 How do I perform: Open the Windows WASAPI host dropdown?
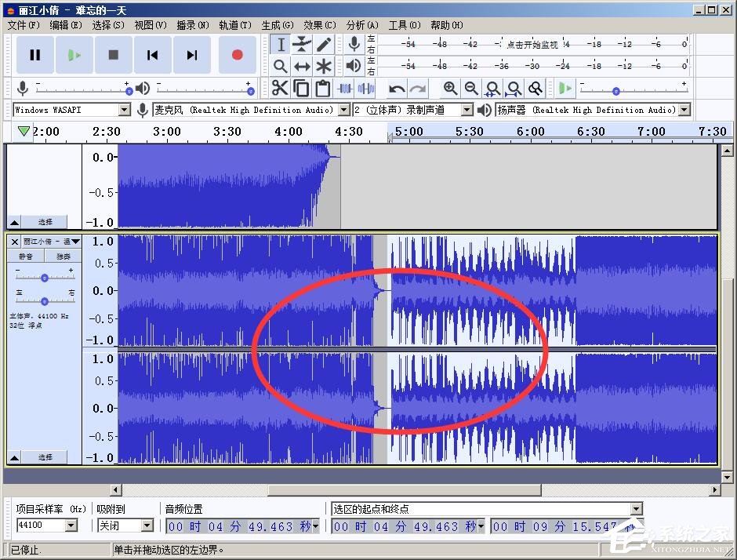coord(125,110)
